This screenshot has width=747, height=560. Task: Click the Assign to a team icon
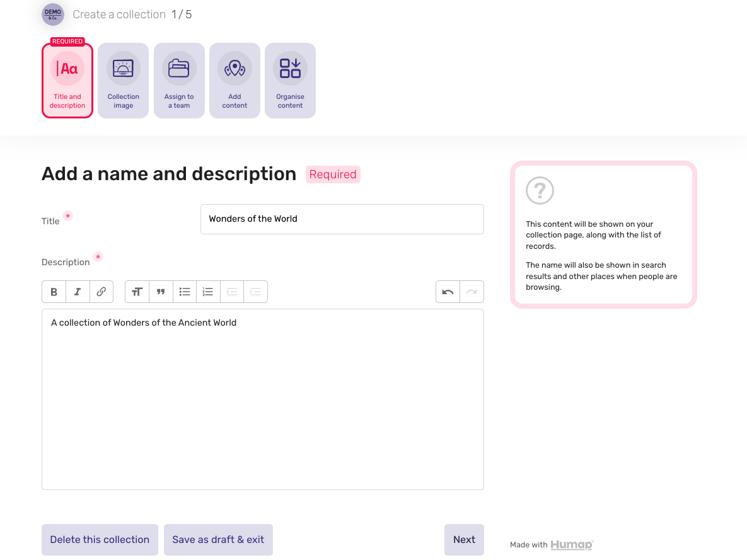click(x=179, y=68)
